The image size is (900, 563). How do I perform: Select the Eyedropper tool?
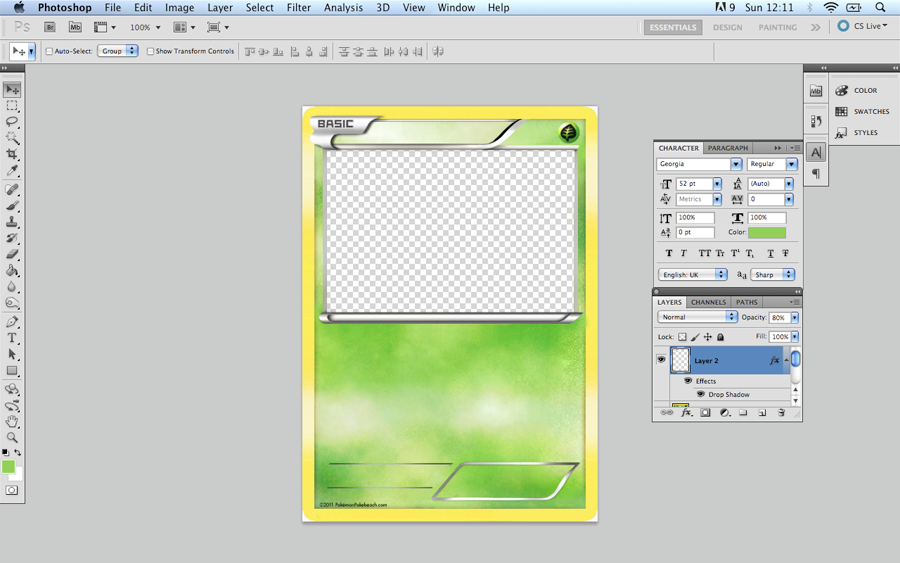(12, 170)
